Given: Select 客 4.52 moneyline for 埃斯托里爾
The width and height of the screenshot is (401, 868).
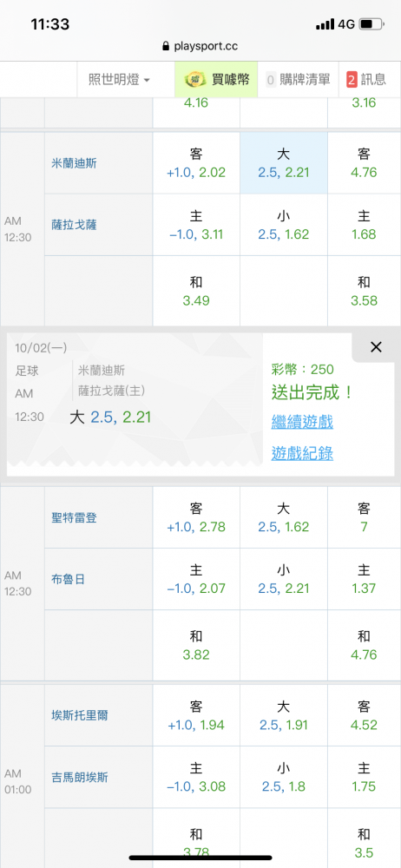Looking at the screenshot, I should click(364, 715).
